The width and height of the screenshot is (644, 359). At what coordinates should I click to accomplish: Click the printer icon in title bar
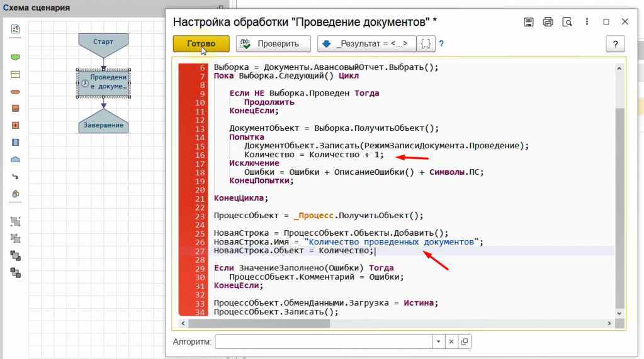pyautogui.click(x=548, y=22)
